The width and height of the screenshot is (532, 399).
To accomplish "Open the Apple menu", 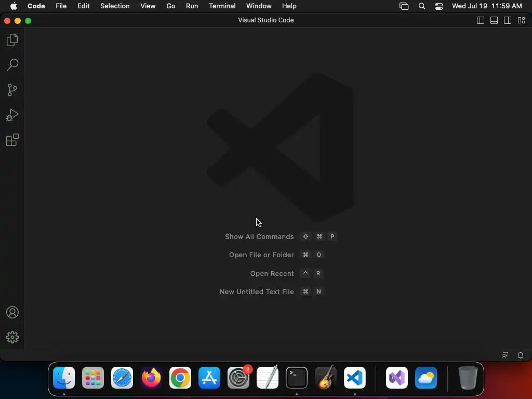I will click(x=14, y=6).
